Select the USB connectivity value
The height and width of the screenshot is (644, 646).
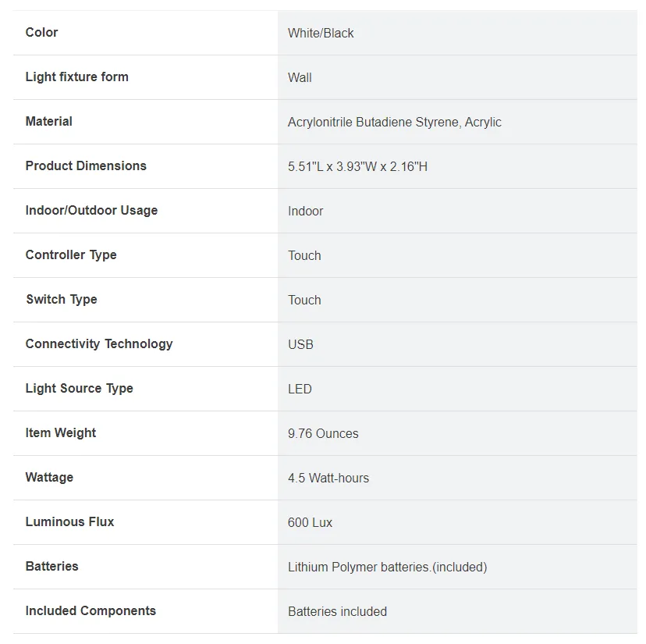click(300, 344)
